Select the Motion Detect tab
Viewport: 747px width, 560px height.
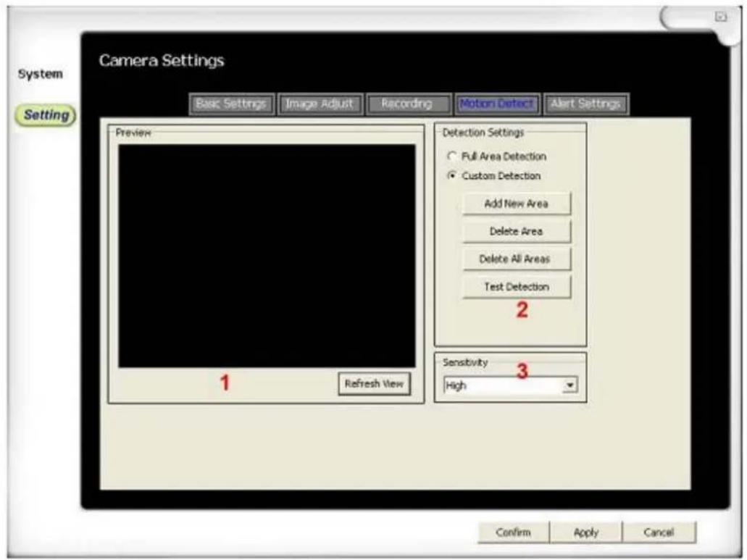496,104
